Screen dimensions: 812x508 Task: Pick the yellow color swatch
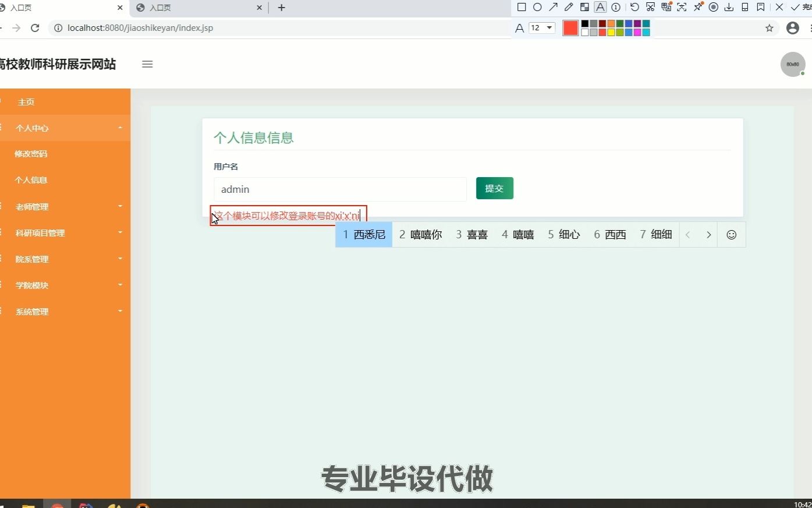coord(611,32)
